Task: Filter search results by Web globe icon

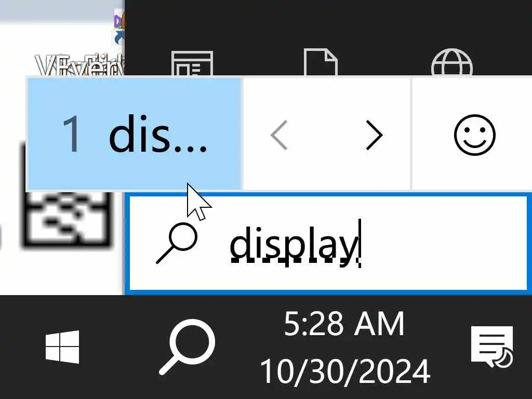Action: [452, 62]
